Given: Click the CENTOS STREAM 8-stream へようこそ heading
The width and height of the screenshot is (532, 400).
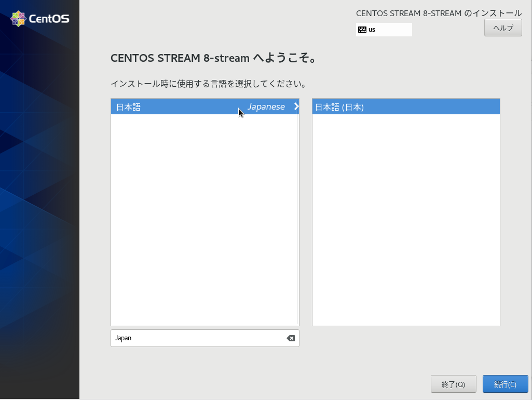Looking at the screenshot, I should pyautogui.click(x=214, y=58).
